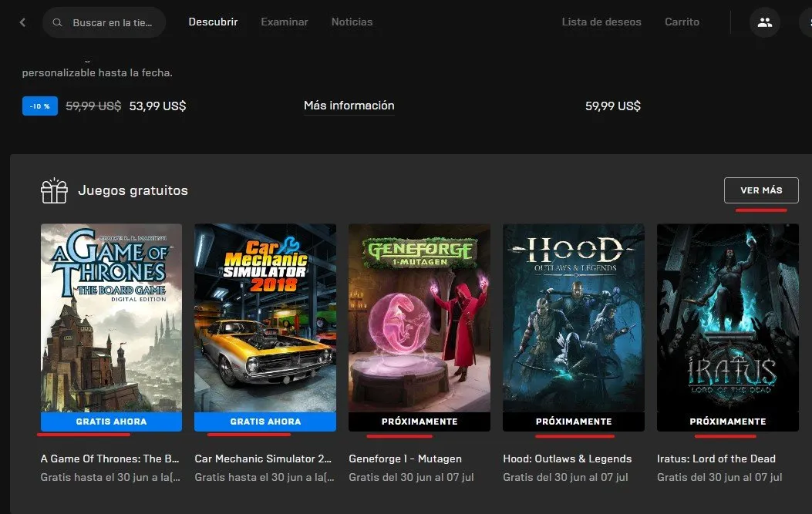Switch to the Descubrir tab

pos(213,22)
